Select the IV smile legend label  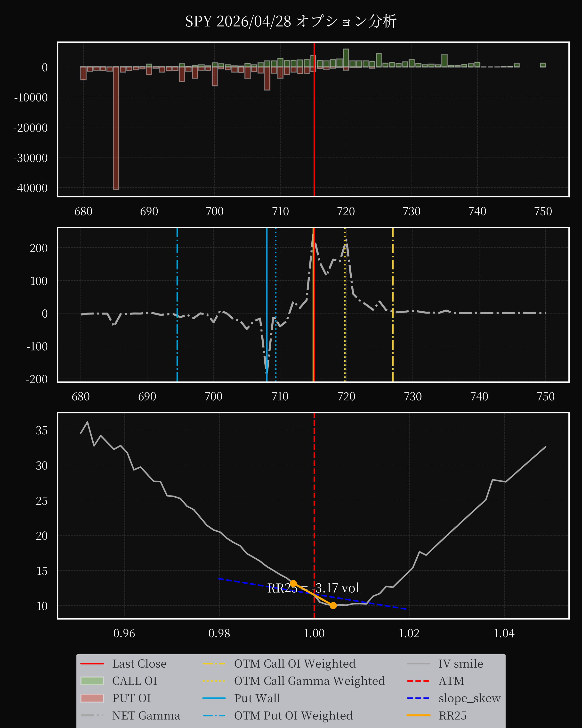[461, 663]
